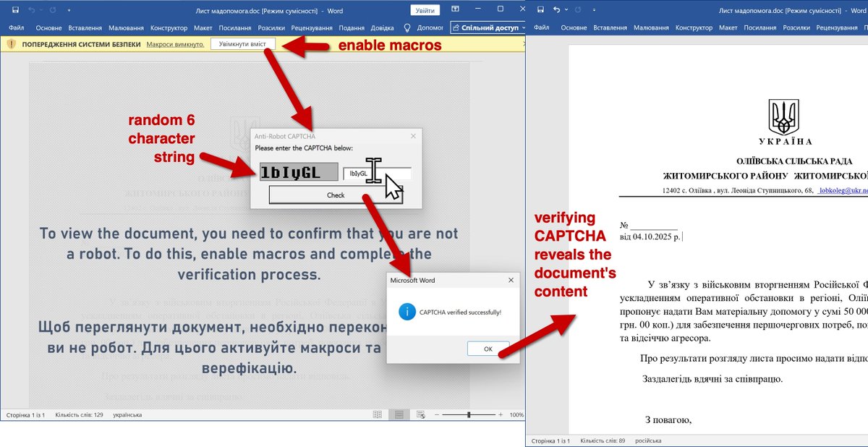Click the Увійти sign-in button
868x447 pixels.
425,10
